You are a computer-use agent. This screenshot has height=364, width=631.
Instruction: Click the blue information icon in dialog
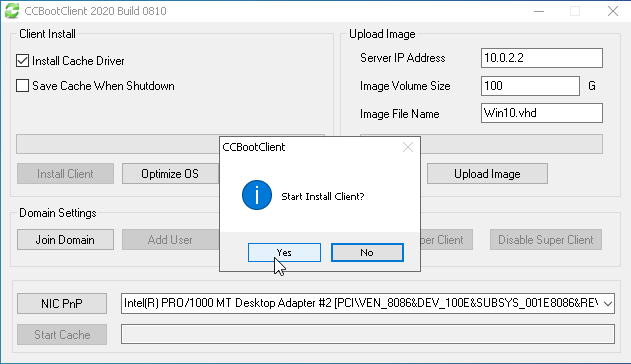pyautogui.click(x=257, y=195)
